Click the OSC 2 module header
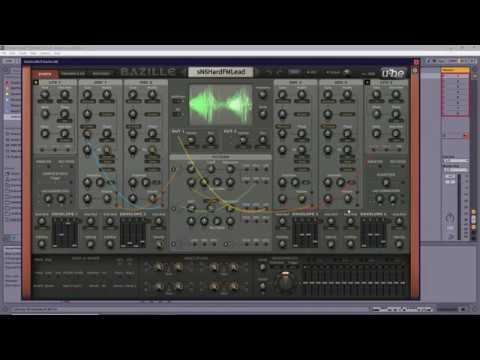 pos(145,82)
